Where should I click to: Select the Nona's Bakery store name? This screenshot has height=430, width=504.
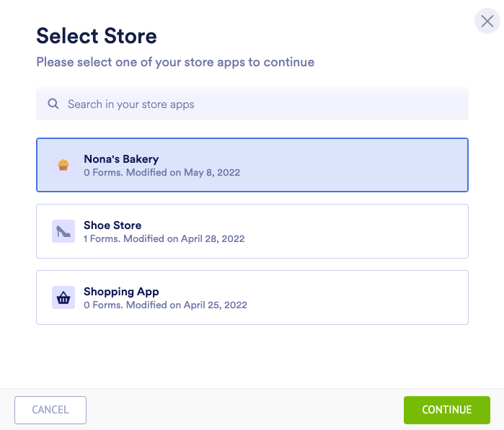click(121, 159)
